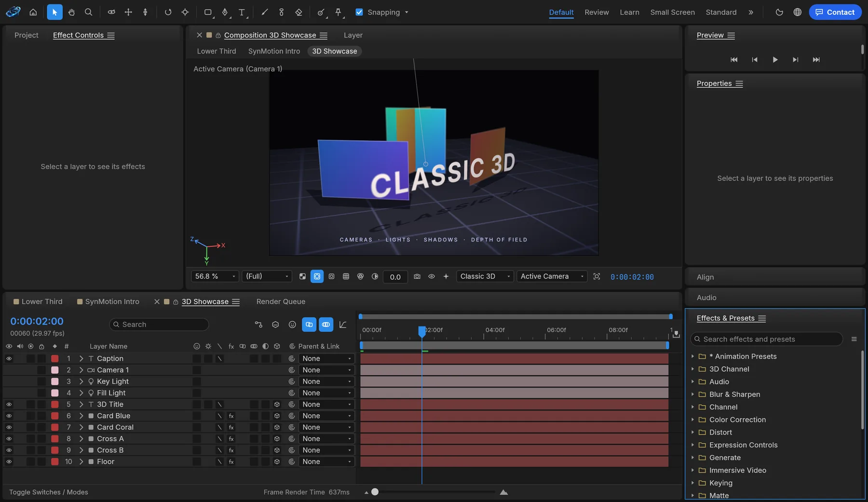The width and height of the screenshot is (868, 502).
Task: Select the Puppet Pin tool
Action: coord(339,12)
